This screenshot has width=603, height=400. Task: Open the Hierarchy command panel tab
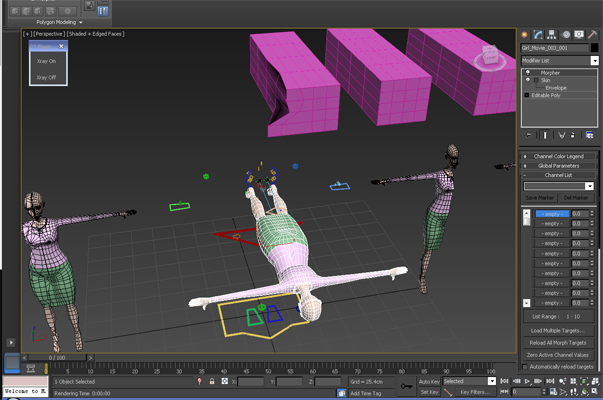point(552,34)
